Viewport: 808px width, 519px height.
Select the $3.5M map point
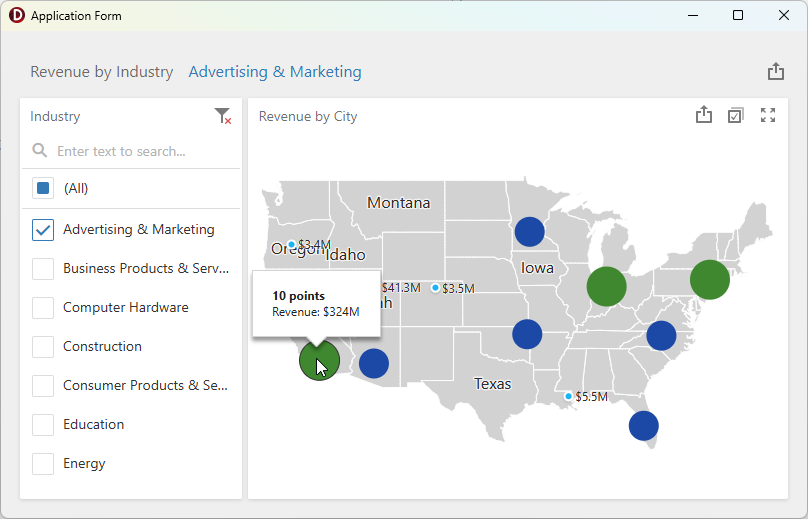click(435, 288)
